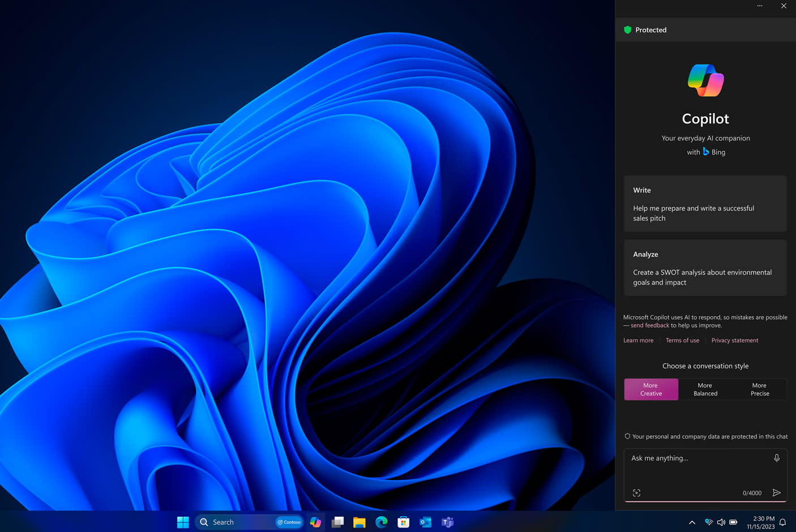This screenshot has height=532, width=796.
Task: Click the microphone icon for voice input
Action: coord(777,458)
